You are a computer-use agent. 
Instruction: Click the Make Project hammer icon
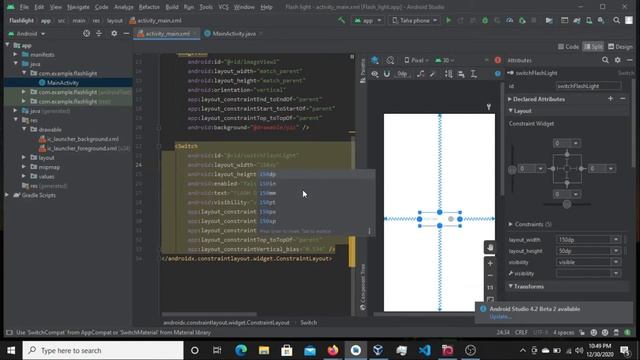tap(341, 20)
